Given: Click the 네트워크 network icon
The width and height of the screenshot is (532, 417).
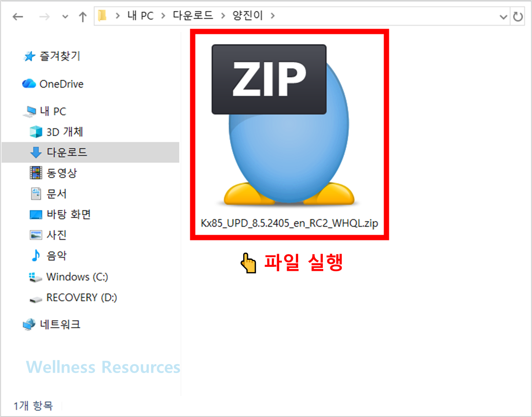Looking at the screenshot, I should point(29,325).
